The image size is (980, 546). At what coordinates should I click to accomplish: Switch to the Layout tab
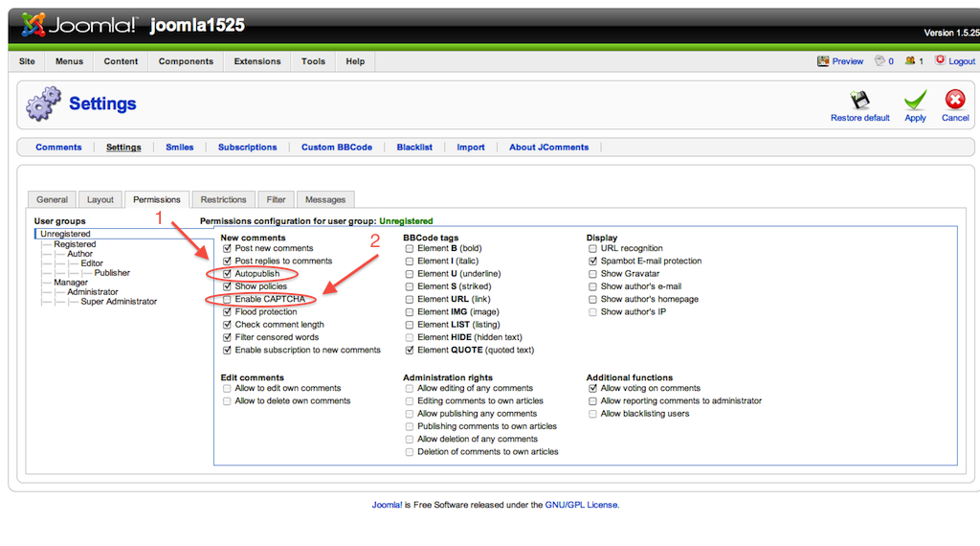click(x=100, y=199)
